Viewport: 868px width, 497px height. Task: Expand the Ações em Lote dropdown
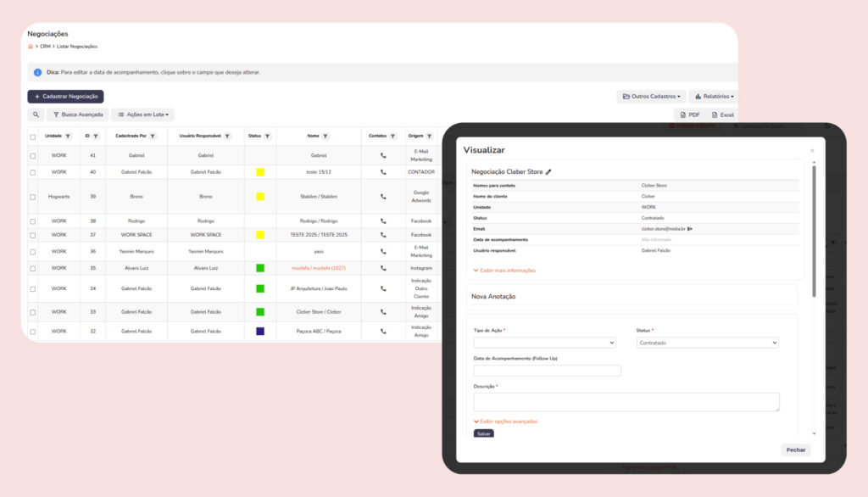142,114
